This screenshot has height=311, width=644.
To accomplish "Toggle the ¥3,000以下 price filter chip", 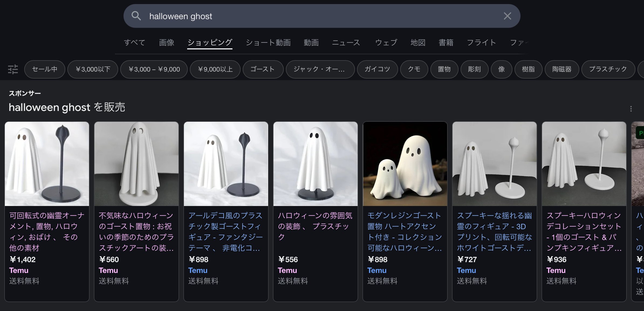I will click(x=93, y=69).
